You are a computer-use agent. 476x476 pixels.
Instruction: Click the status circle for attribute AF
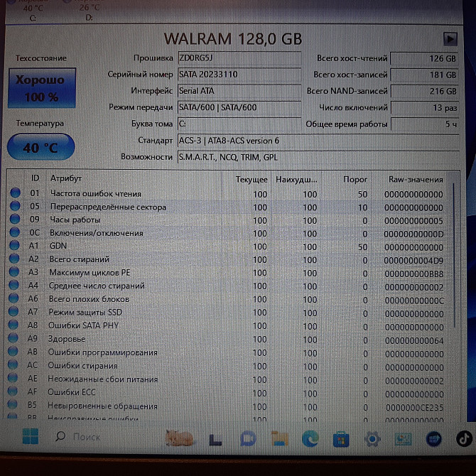[x=13, y=391]
